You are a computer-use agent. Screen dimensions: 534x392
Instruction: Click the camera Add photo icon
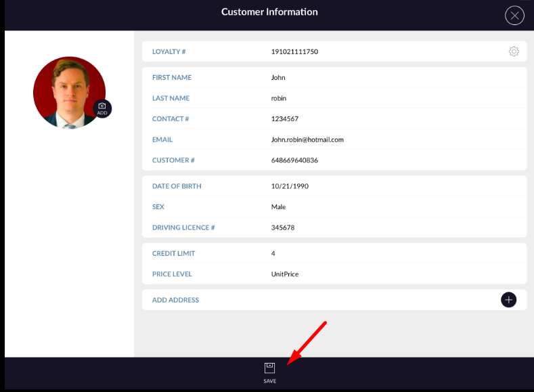(x=102, y=108)
